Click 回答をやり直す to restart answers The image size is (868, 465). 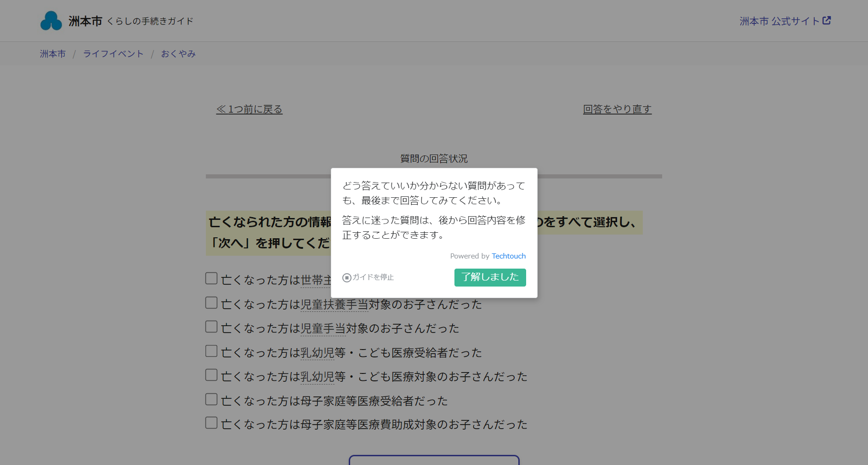617,109
